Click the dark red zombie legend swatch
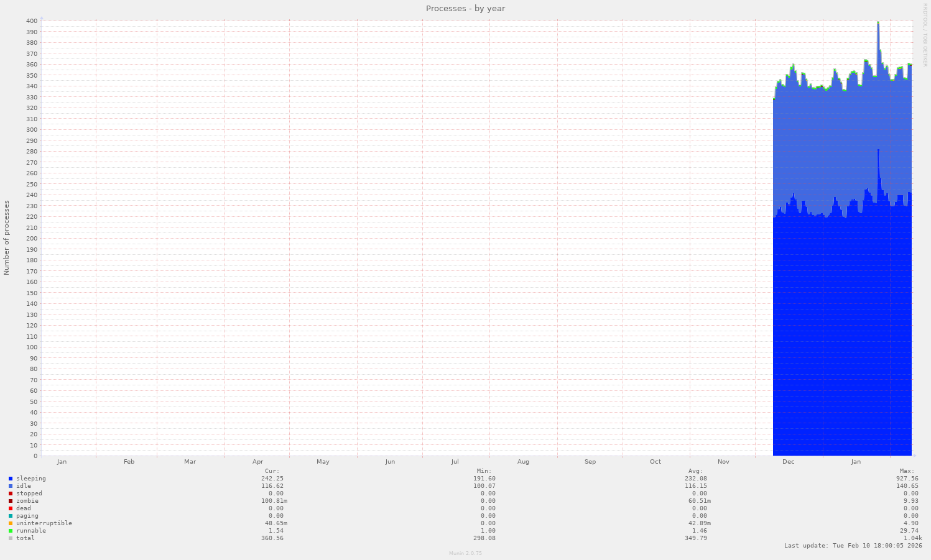The width and height of the screenshot is (931, 560). (x=11, y=501)
